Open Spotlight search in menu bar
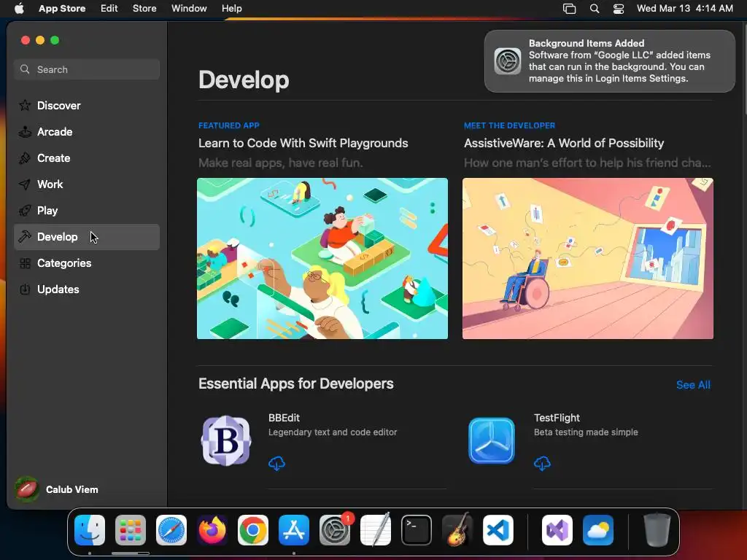The width and height of the screenshot is (747, 560). (595, 9)
